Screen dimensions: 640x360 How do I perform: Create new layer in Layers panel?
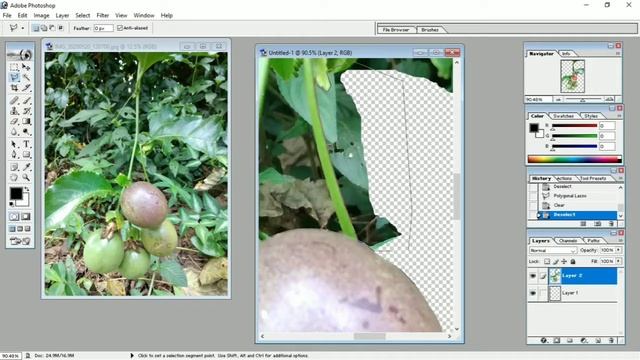pyautogui.click(x=598, y=340)
